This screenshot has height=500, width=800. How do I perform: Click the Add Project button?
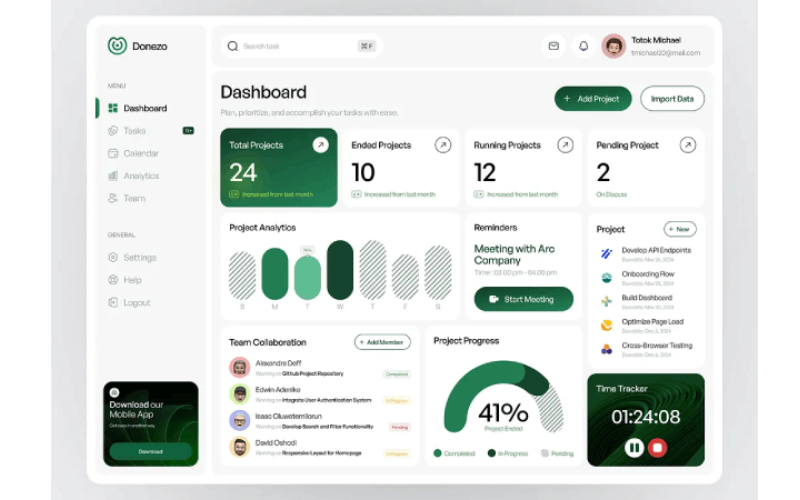[593, 98]
